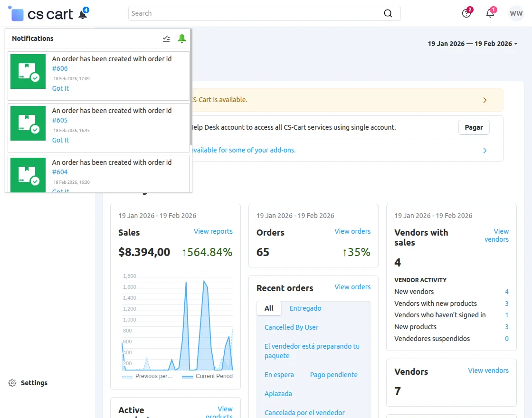The width and height of the screenshot is (532, 418).
Task: Click the CS-Cart logo
Action: tap(42, 14)
